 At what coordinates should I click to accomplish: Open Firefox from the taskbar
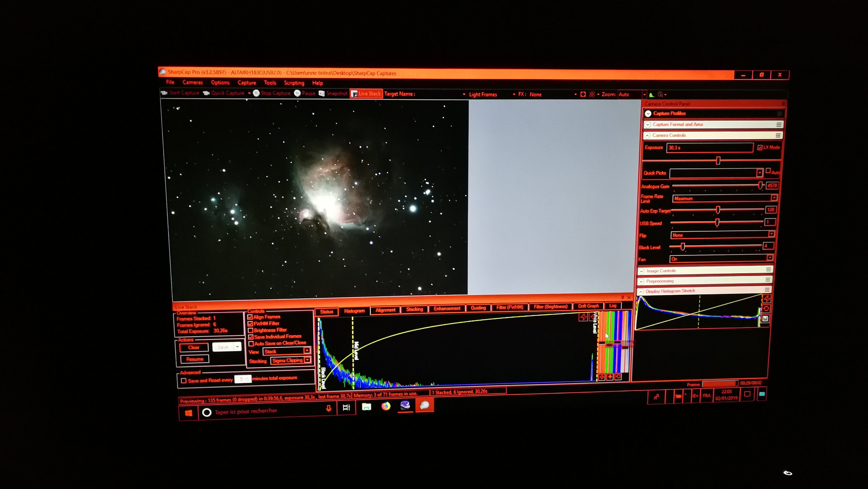pos(386,406)
